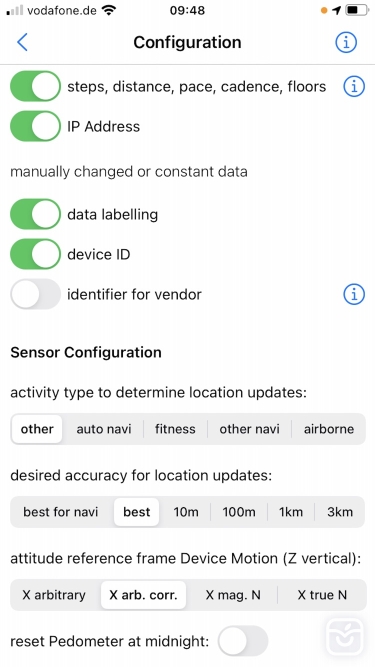The image size is (375, 667).
Task: Tap the battery indicator in status bar
Action: click(356, 10)
